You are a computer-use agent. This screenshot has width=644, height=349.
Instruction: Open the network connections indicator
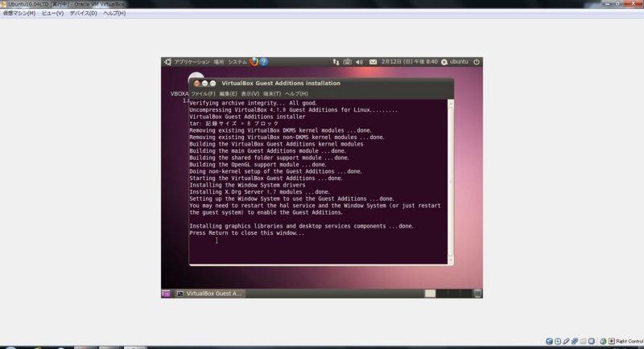[336, 62]
